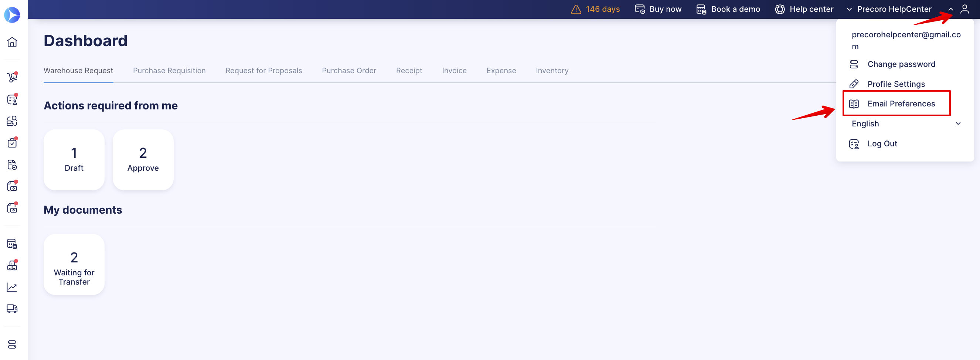Screen dimensions: 980x360
Task: Collapse the user menu with the up chevron
Action: [x=950, y=9]
